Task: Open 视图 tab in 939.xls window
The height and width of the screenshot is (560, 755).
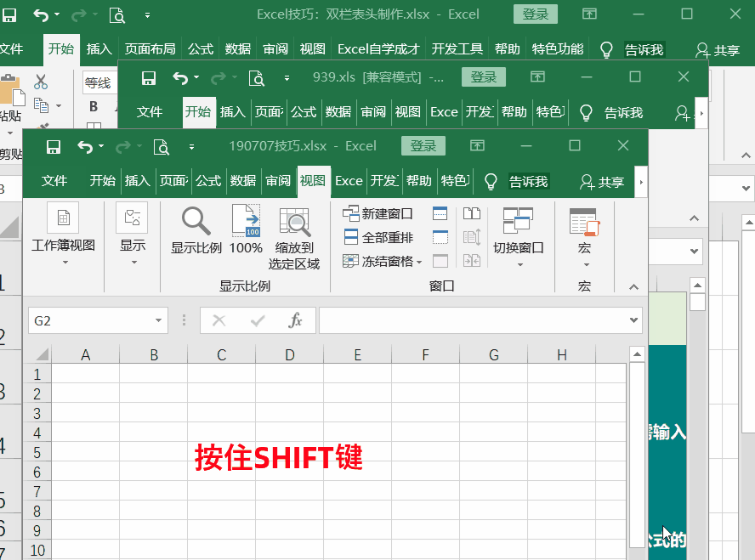Action: 408,112
